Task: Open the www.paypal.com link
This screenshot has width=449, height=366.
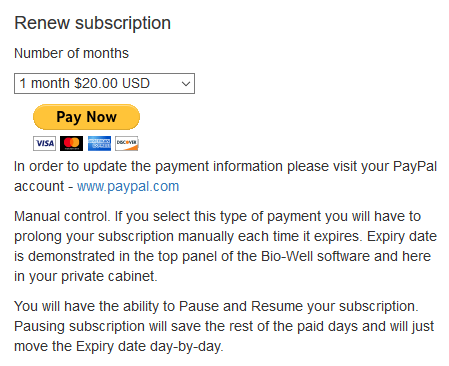Action: pyautogui.click(x=128, y=186)
